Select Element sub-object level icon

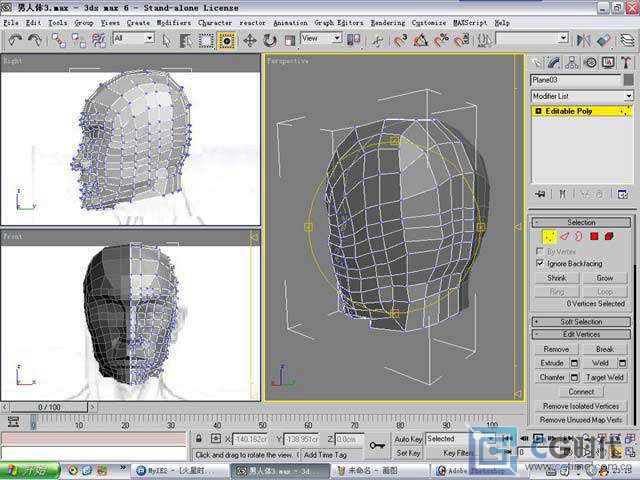609,236
